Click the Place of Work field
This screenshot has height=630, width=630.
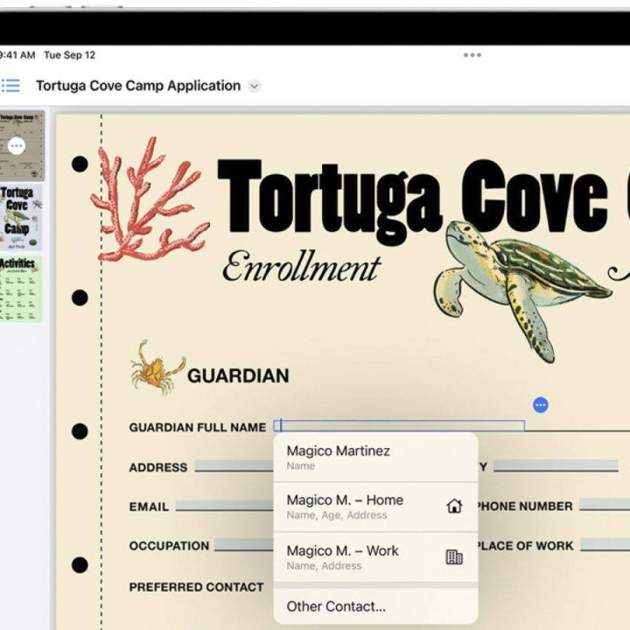[604, 546]
